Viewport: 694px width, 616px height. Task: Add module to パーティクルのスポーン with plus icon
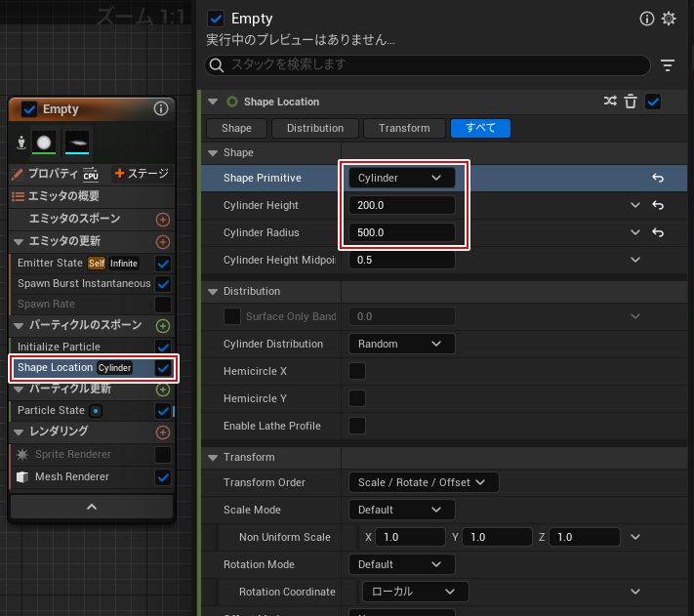(163, 325)
